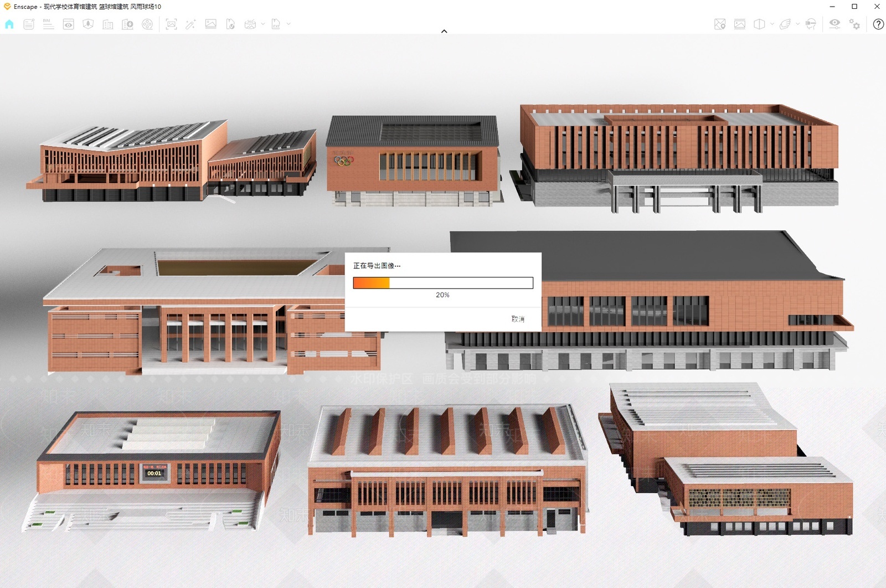Viewport: 886px width, 588px height.
Task: Open the site context map icon
Action: [x=720, y=24]
